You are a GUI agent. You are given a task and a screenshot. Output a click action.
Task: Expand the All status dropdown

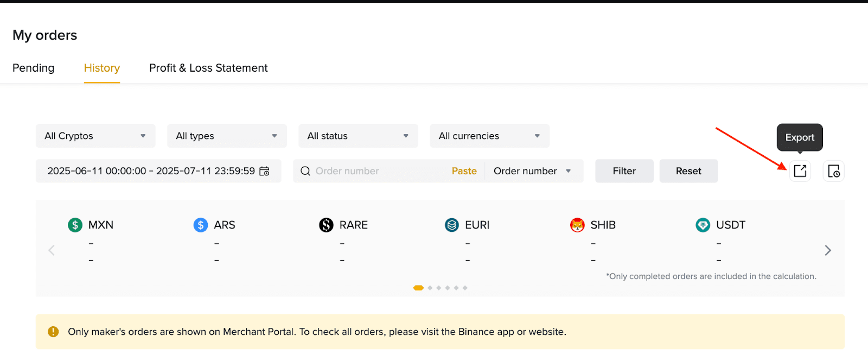(358, 136)
